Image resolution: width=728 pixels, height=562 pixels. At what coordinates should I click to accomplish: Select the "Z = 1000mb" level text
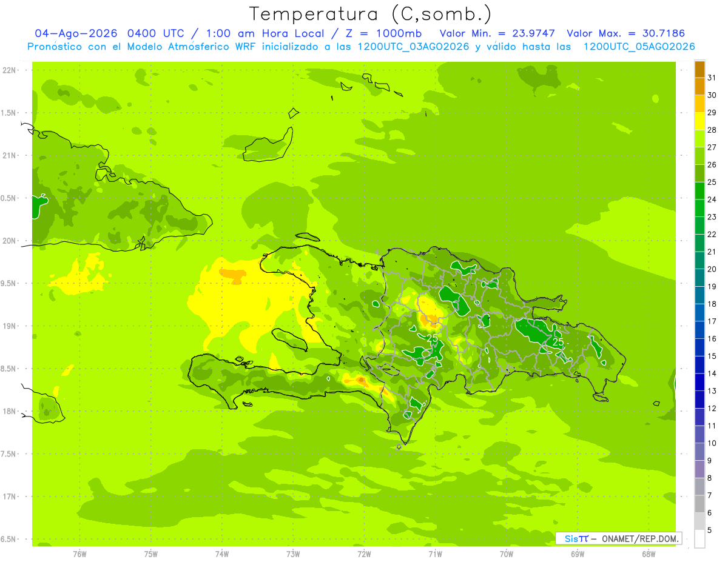384,33
